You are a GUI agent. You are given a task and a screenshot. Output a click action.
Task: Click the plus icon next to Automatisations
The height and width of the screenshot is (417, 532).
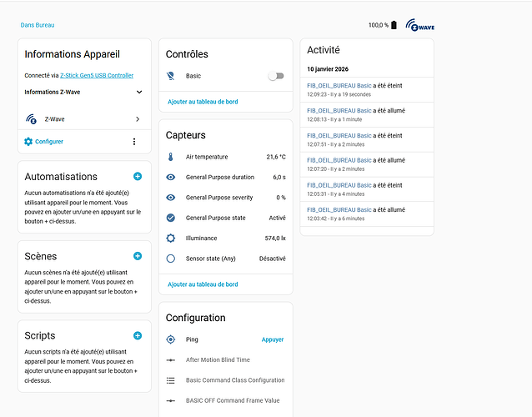138,177
